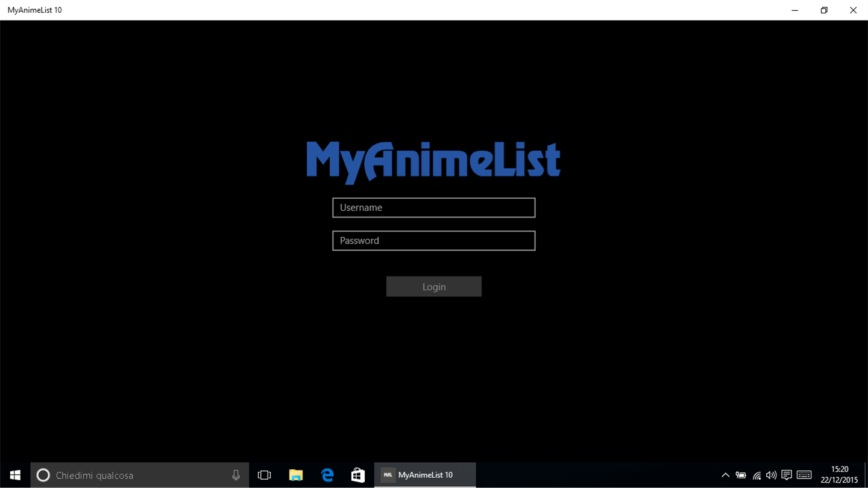Select MyAnimeList 10 taskbar button

425,475
